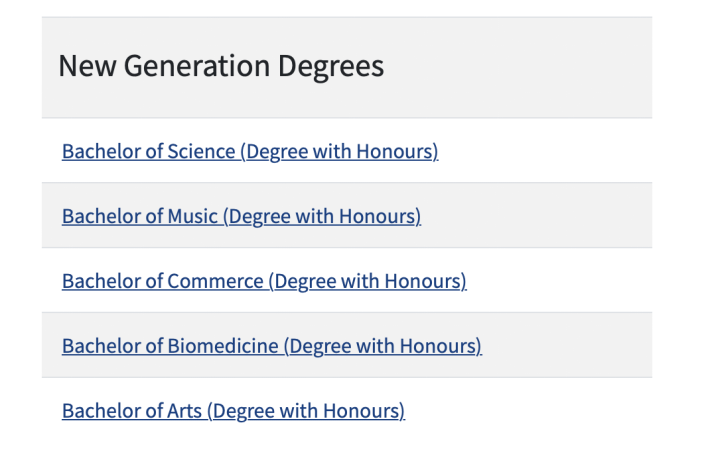Select the word Commerce in the third link

click(215, 282)
